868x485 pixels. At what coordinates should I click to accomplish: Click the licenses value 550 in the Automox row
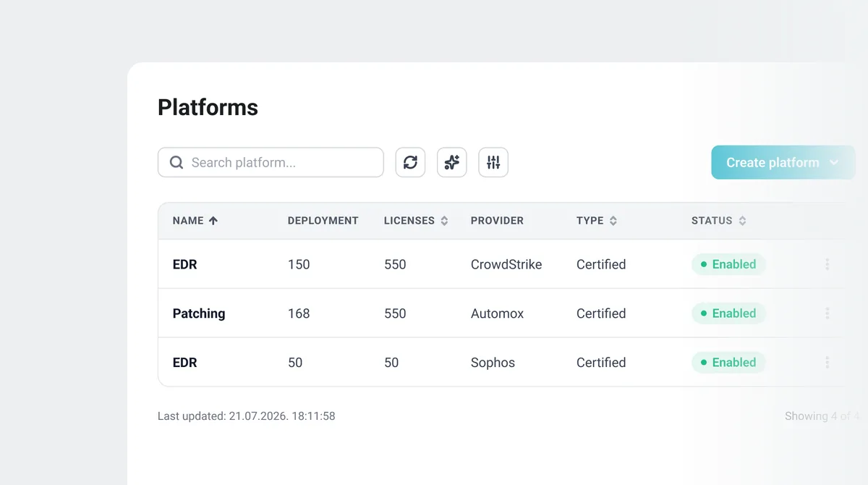tap(395, 313)
